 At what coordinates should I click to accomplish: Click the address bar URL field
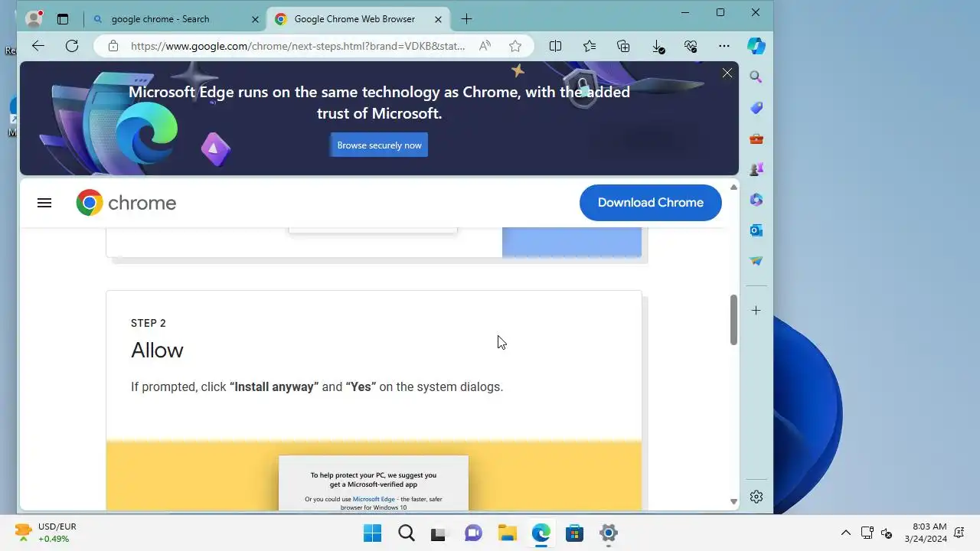[x=298, y=46]
